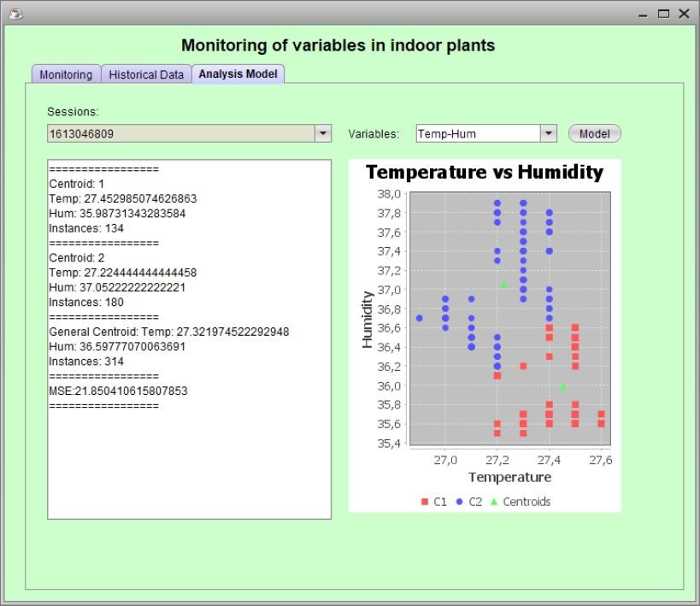
Task: Close the window with the X button
Action: 684,13
